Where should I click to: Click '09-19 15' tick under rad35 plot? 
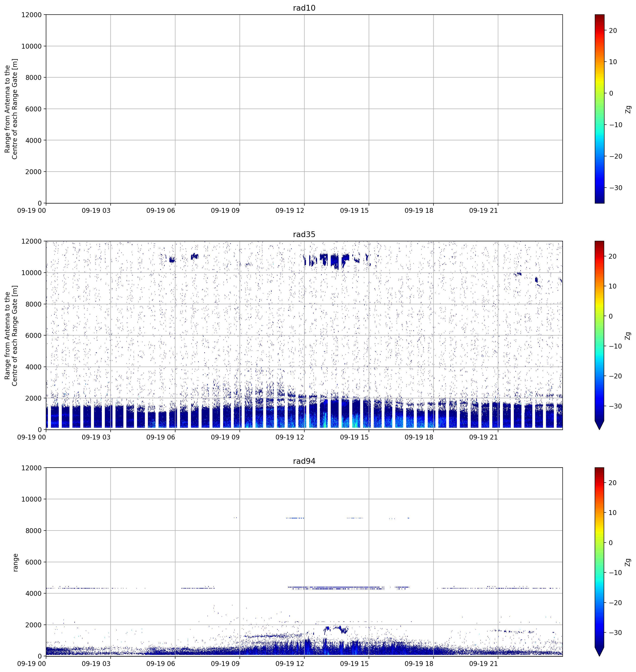pos(354,437)
